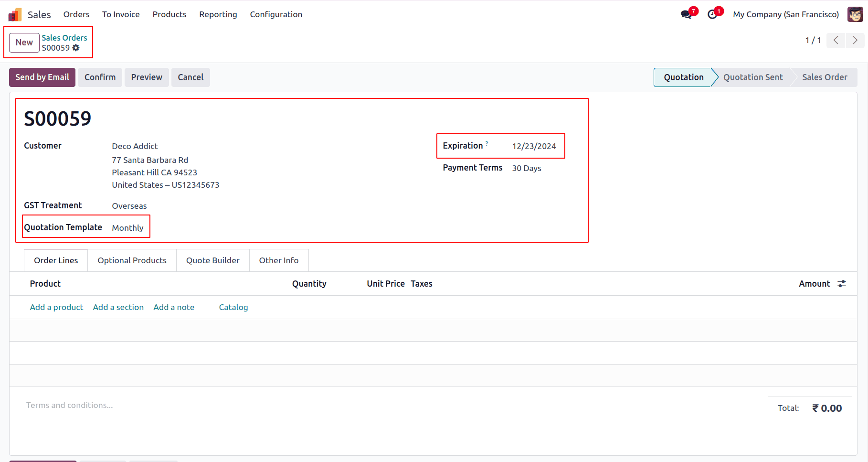This screenshot has width=868, height=462.
Task: Click the Unit Price column header
Action: pyautogui.click(x=386, y=284)
